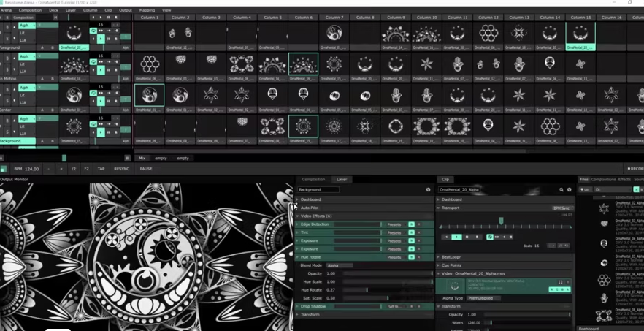Halve the BPM with /2 button
The image size is (644, 331).
click(74, 169)
